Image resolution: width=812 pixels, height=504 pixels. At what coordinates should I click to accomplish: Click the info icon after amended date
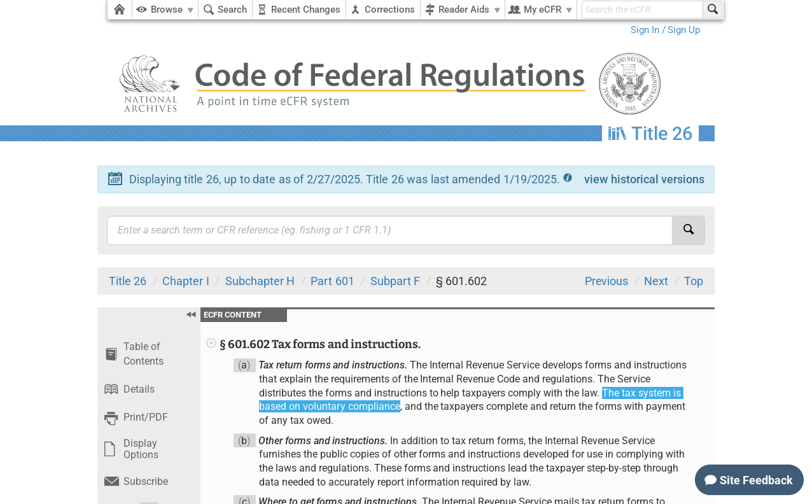568,178
